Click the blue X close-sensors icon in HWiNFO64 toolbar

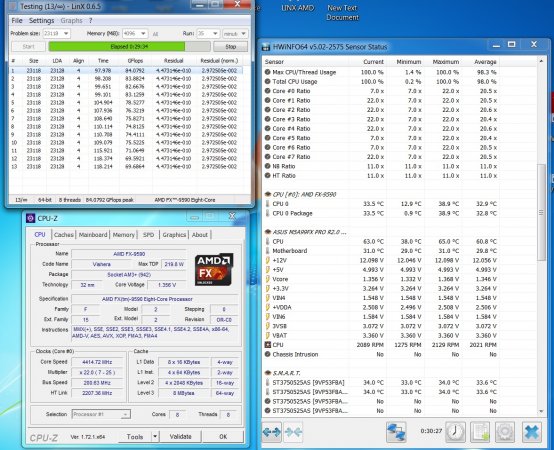532,432
